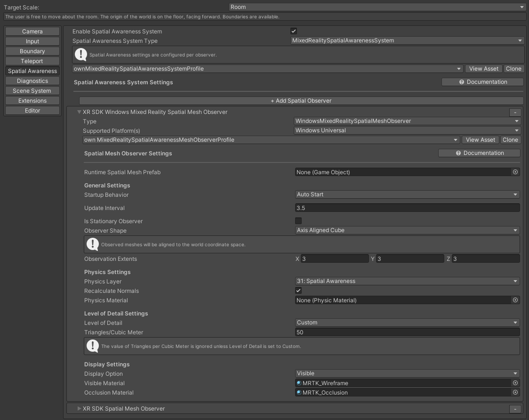This screenshot has height=420, width=529.
Task: Click Triangles/Cubic Meter field
Action: tap(407, 332)
